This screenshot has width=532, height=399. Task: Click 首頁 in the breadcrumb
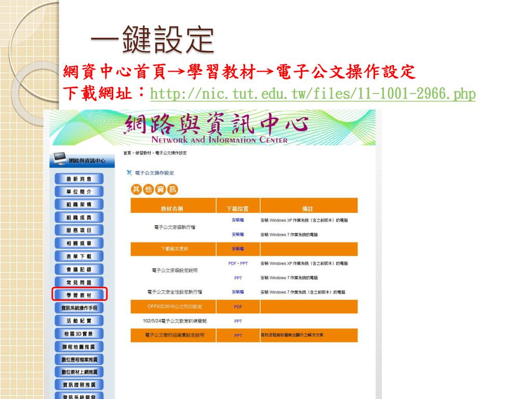coord(127,153)
